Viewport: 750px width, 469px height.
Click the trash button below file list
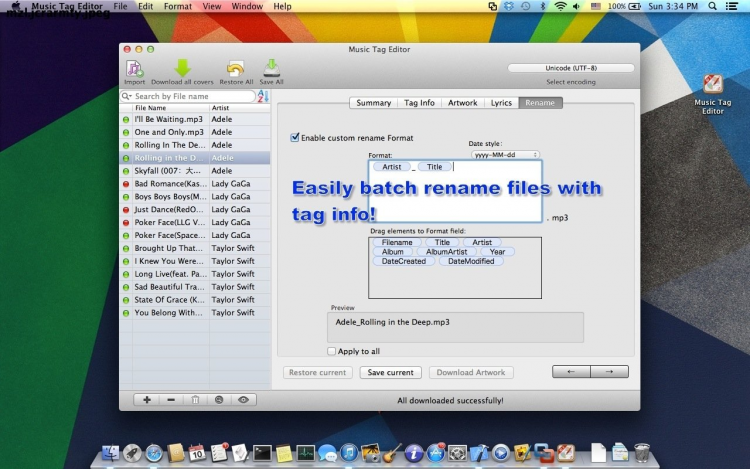[x=195, y=400]
